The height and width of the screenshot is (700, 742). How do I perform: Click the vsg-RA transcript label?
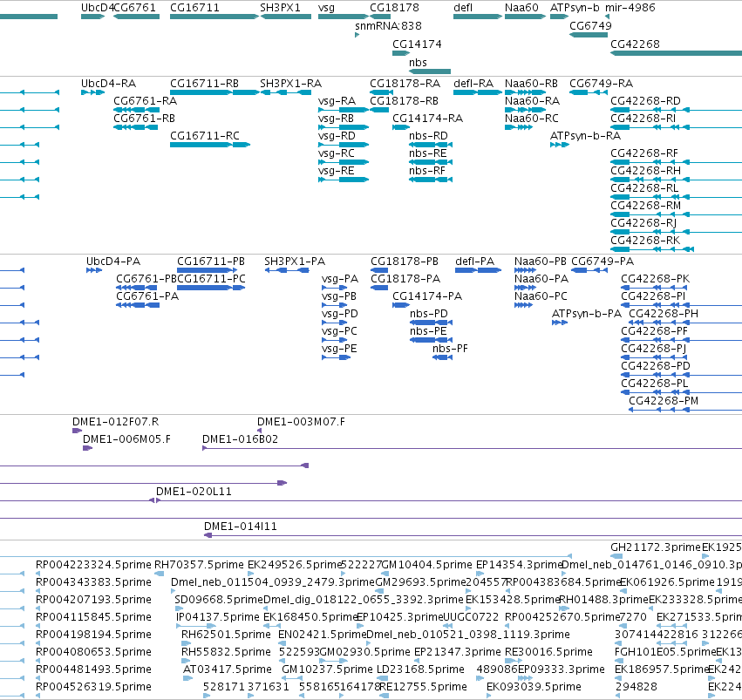click(337, 101)
